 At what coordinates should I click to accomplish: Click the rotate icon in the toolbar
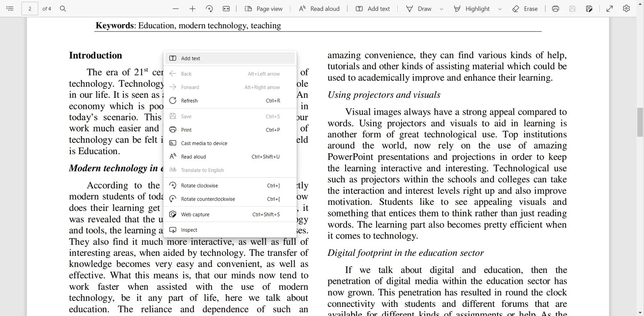tap(210, 9)
